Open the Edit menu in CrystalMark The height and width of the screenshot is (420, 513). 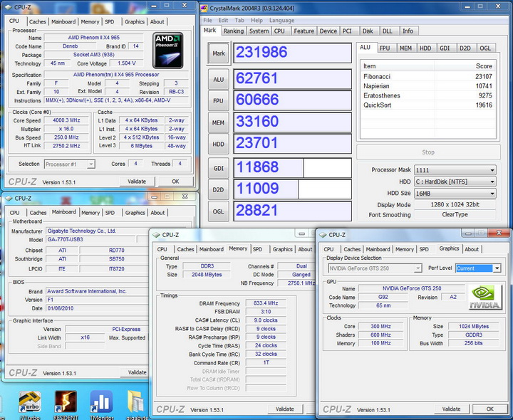pos(223,20)
